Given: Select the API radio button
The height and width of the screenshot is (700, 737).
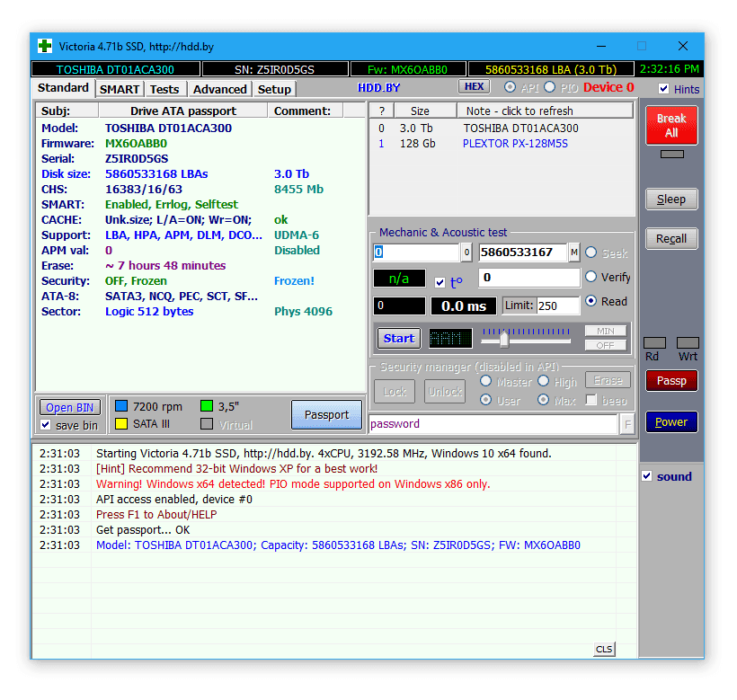Looking at the screenshot, I should point(510,87).
